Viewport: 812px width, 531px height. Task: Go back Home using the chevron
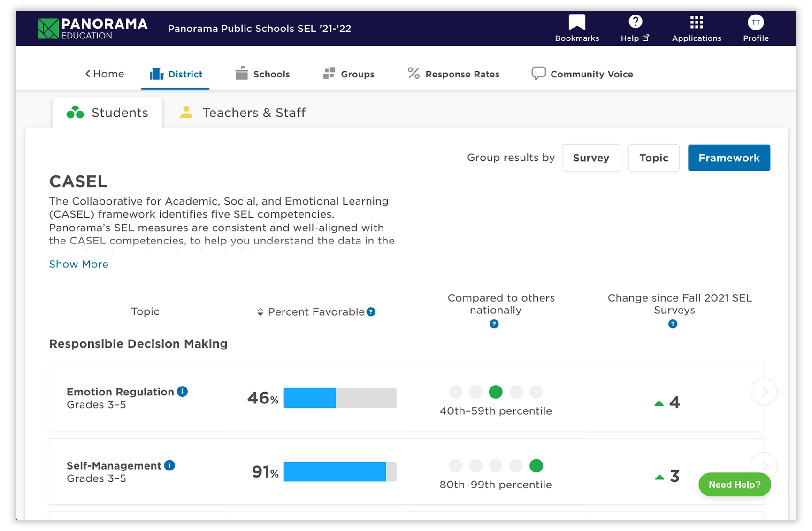coord(105,74)
